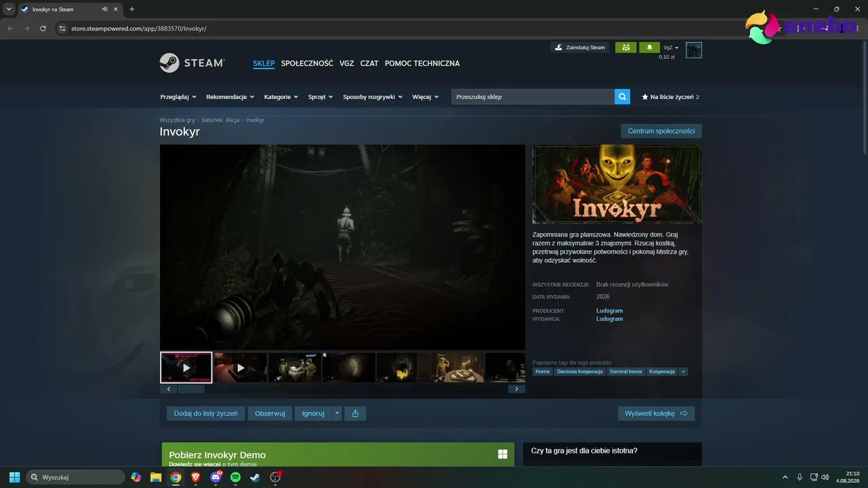Go to the SKLEP tab
Screen dimensions: 868x488
pos(264,63)
